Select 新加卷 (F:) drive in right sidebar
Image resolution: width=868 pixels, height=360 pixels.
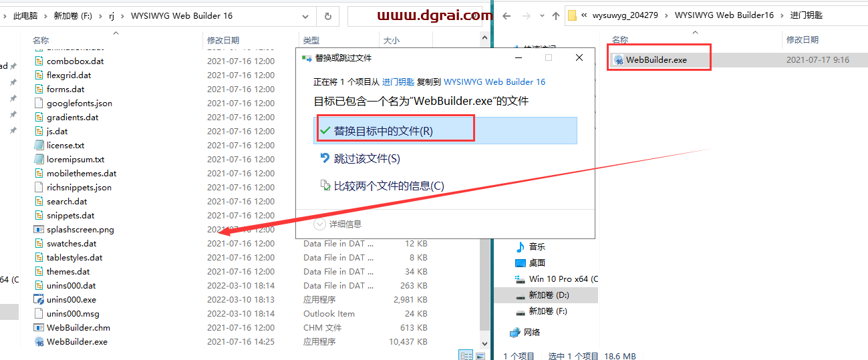(548, 311)
